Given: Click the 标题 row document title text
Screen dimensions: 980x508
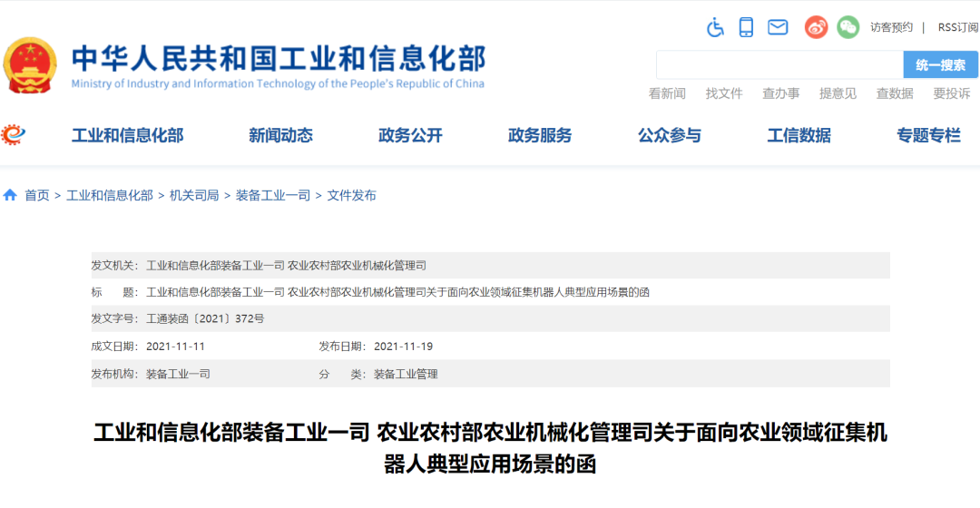Looking at the screenshot, I should click(397, 292).
